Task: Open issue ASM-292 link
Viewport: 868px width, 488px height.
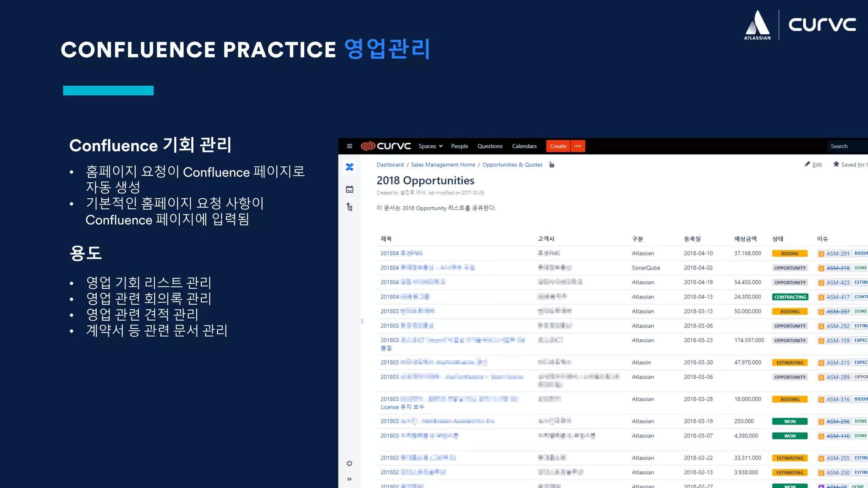Action: [838, 326]
